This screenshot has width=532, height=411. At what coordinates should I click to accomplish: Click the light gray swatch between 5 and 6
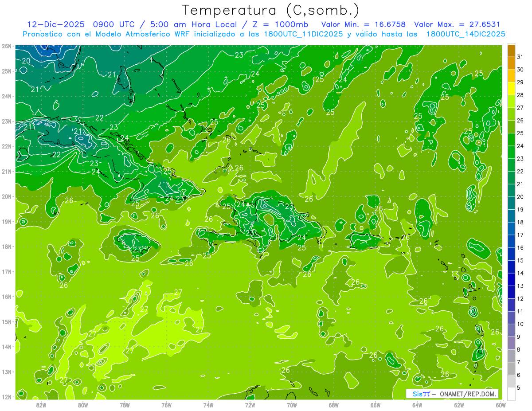pos(511,381)
